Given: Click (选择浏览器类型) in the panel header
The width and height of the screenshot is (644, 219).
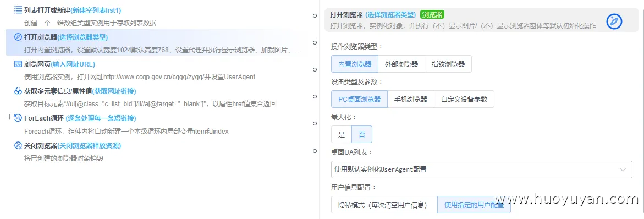Looking at the screenshot, I should [390, 15].
